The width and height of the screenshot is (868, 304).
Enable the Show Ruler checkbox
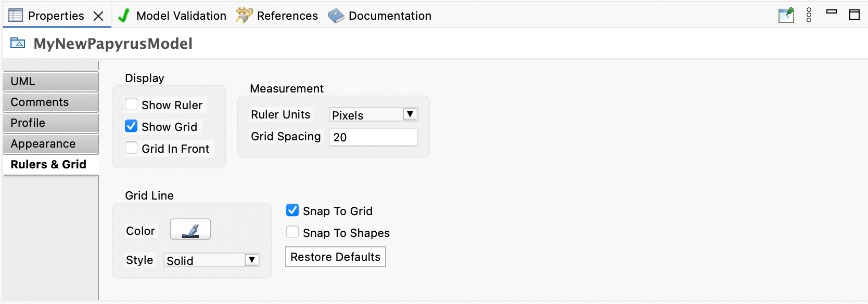(131, 104)
